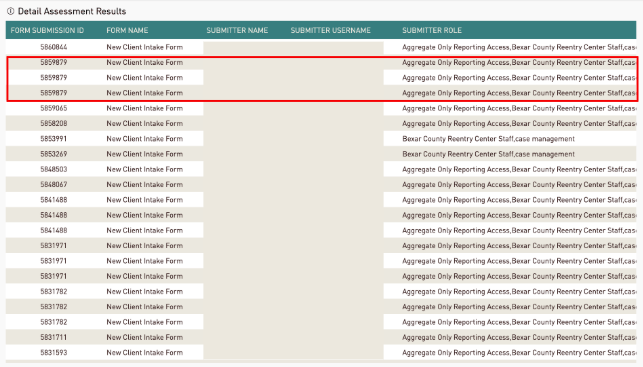This screenshot has height=367, width=643.
Task: Select submission ID 5859065
Action: [x=54, y=108]
